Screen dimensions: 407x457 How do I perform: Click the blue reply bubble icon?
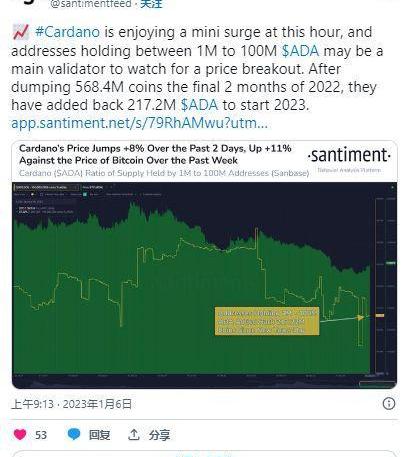74,435
